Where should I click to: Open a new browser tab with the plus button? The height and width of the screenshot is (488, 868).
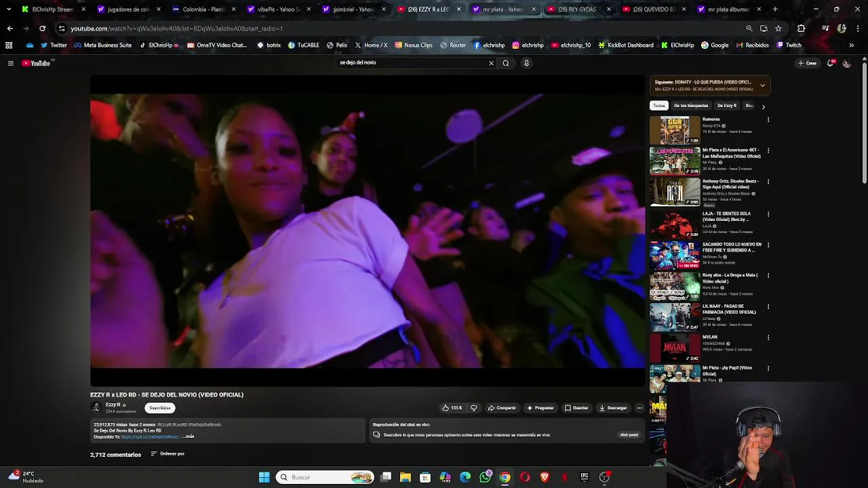[775, 9]
